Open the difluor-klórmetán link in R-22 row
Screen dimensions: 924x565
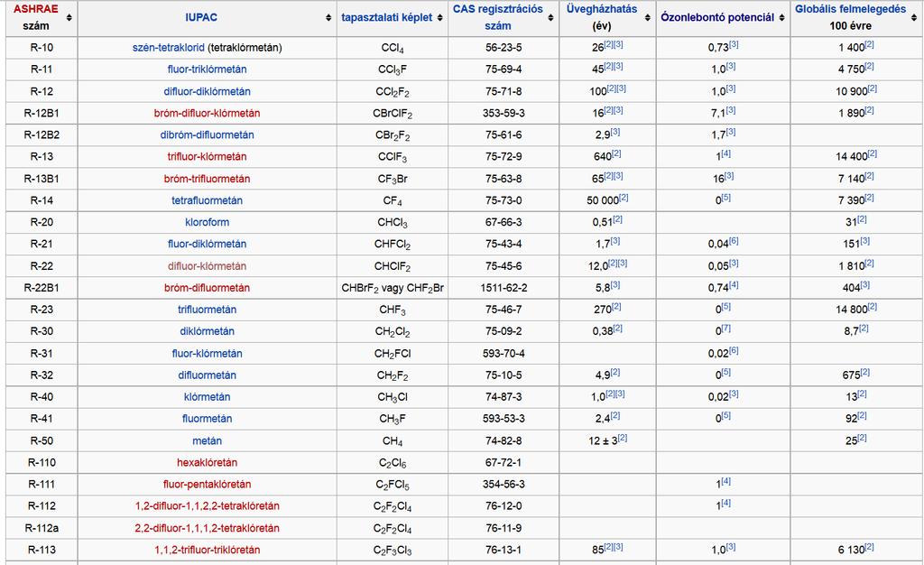pyautogui.click(x=207, y=265)
